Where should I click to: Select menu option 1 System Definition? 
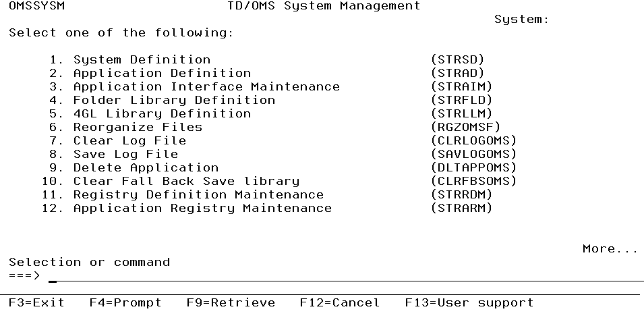click(x=142, y=59)
